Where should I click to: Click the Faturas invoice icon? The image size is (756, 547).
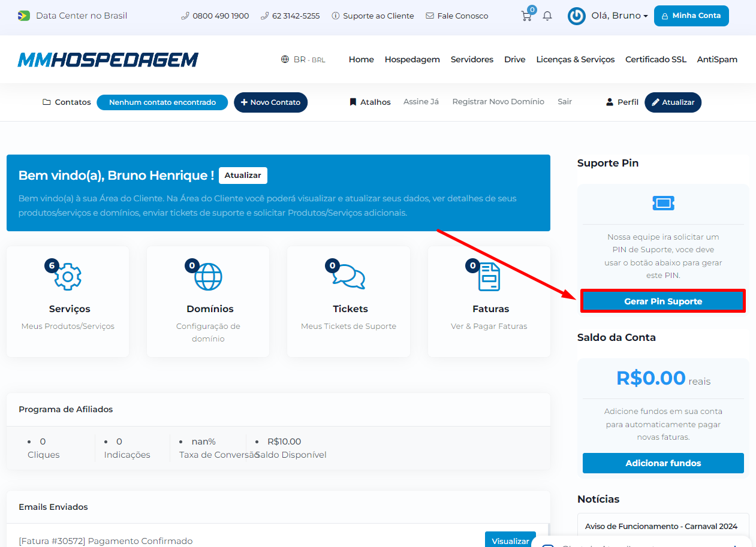(x=489, y=276)
